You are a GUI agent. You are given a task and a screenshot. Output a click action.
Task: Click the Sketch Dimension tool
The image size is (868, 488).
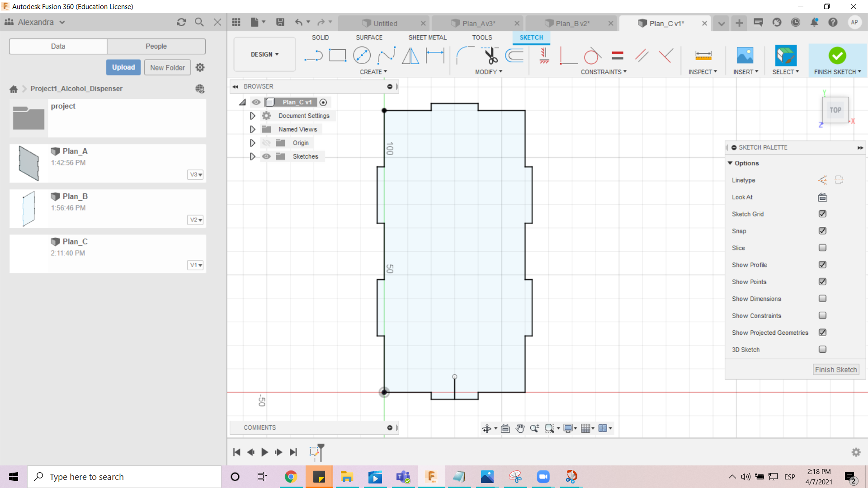pos(435,56)
